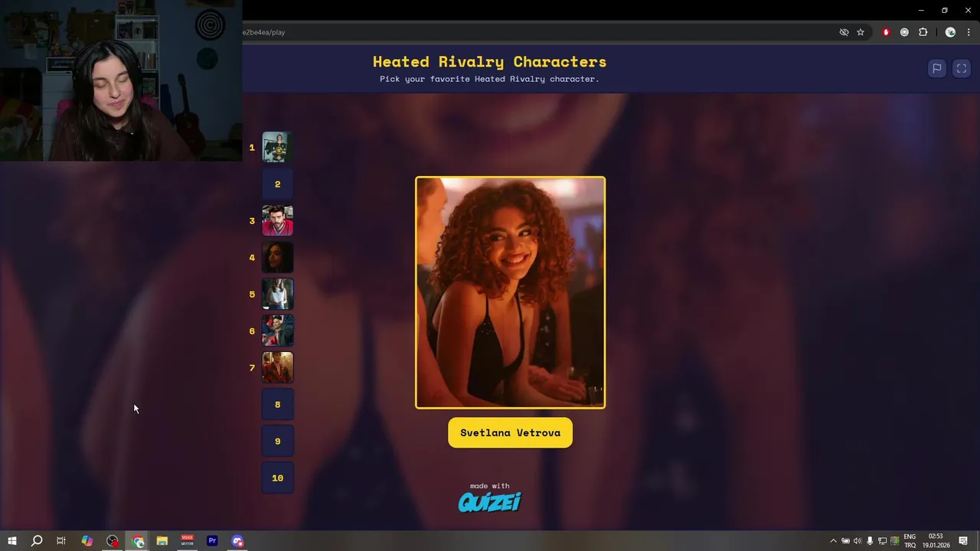The height and width of the screenshot is (551, 980).
Task: Click the flag report icon
Action: [936, 68]
